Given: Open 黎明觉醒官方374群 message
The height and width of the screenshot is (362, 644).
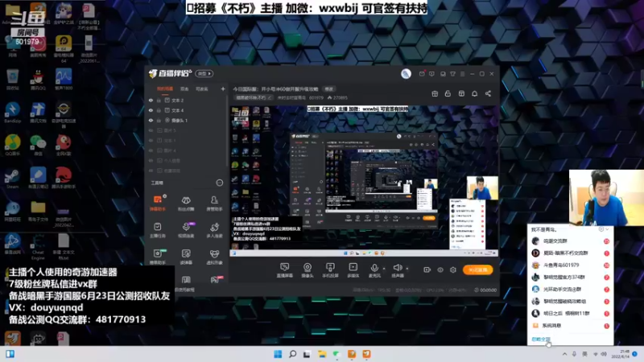Looking at the screenshot, I should pyautogui.click(x=571, y=277).
